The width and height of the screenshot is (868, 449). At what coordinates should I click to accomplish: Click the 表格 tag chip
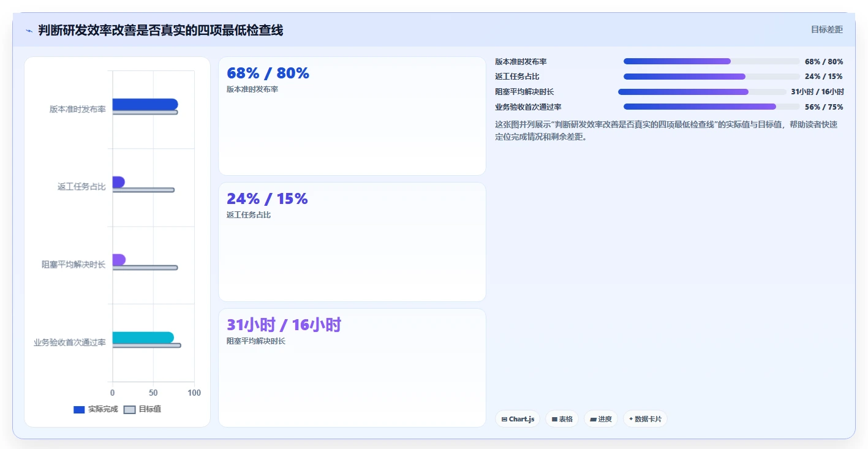pyautogui.click(x=562, y=419)
